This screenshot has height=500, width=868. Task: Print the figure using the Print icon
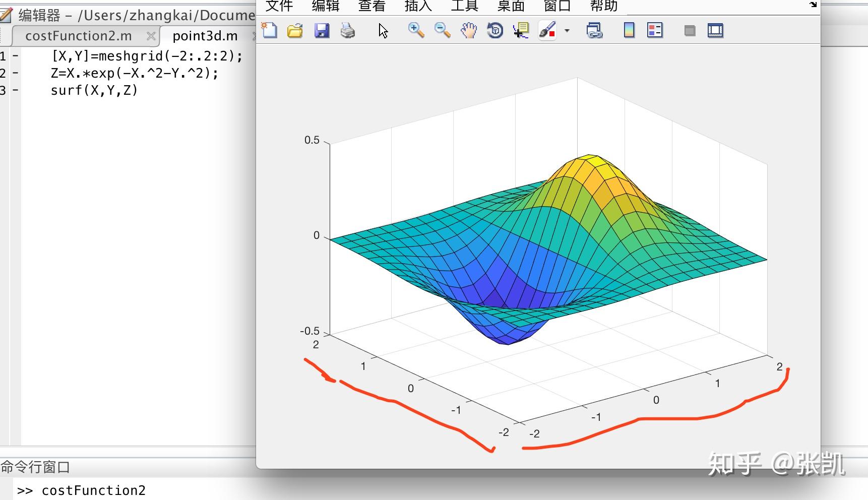347,30
